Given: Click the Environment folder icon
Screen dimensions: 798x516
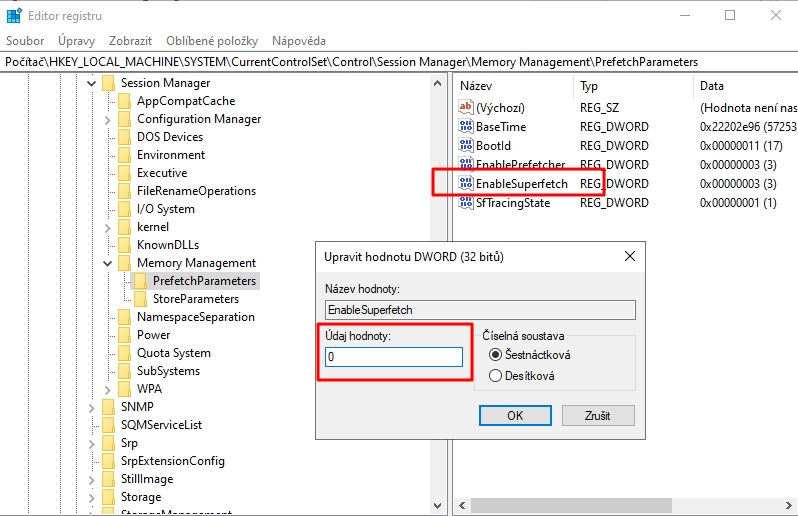Looking at the screenshot, I should click(125, 155).
